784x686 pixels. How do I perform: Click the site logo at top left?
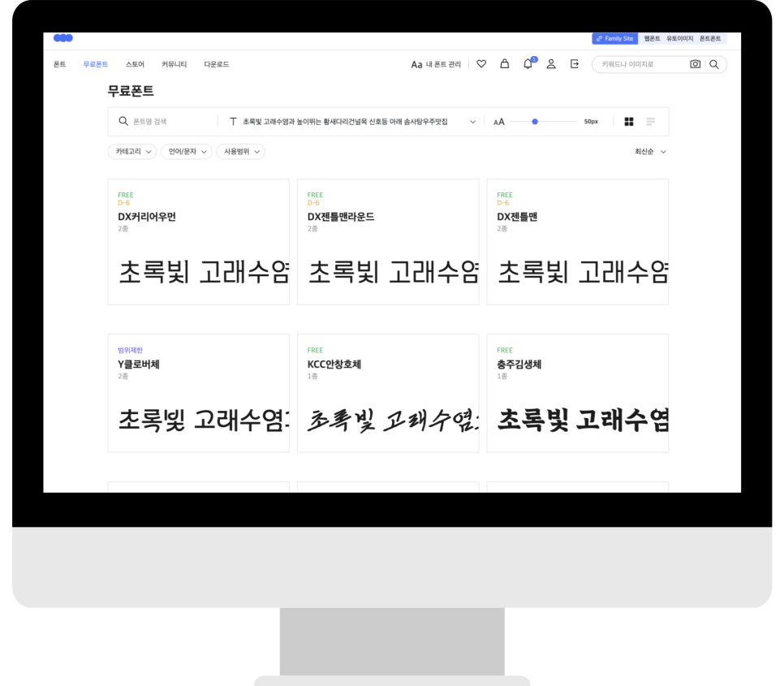(x=62, y=38)
